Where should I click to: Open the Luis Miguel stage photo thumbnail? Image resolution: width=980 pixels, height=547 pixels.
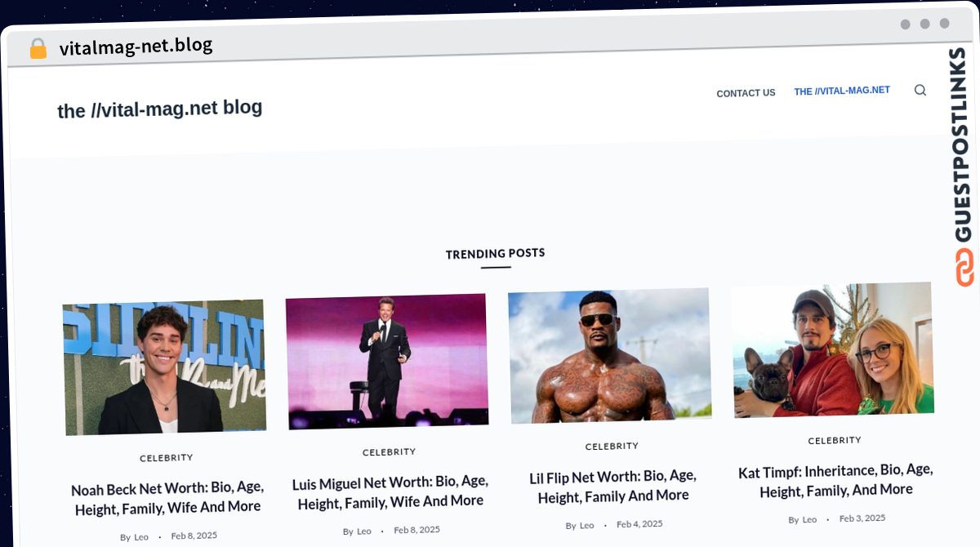387,361
